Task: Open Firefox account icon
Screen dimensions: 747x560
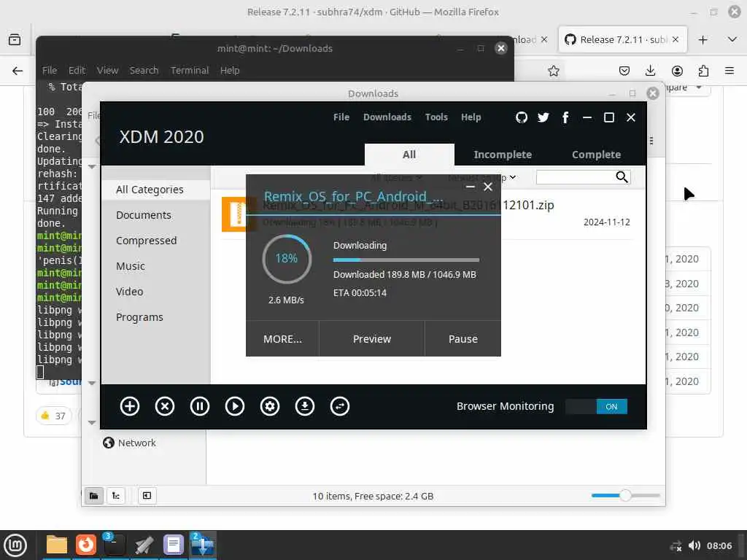Action: point(677,71)
